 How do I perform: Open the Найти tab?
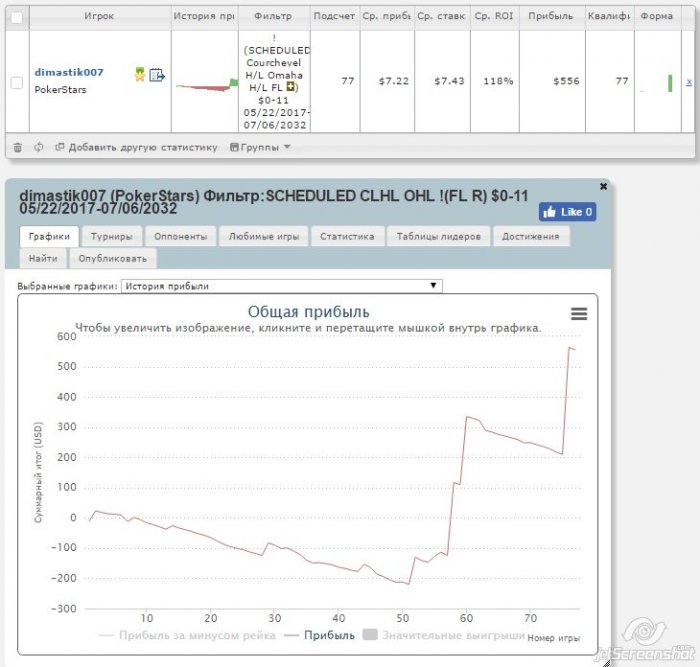(x=43, y=258)
